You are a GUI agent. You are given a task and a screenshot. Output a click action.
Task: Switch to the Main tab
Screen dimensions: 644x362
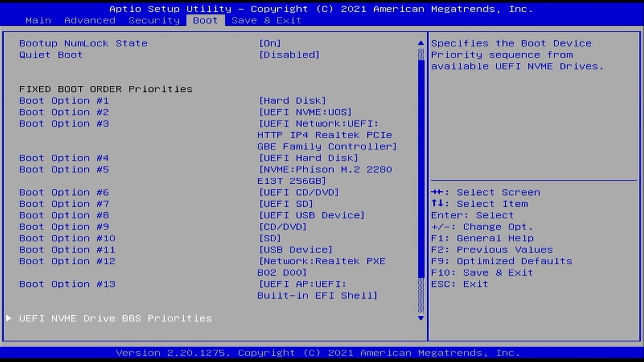[38, 20]
